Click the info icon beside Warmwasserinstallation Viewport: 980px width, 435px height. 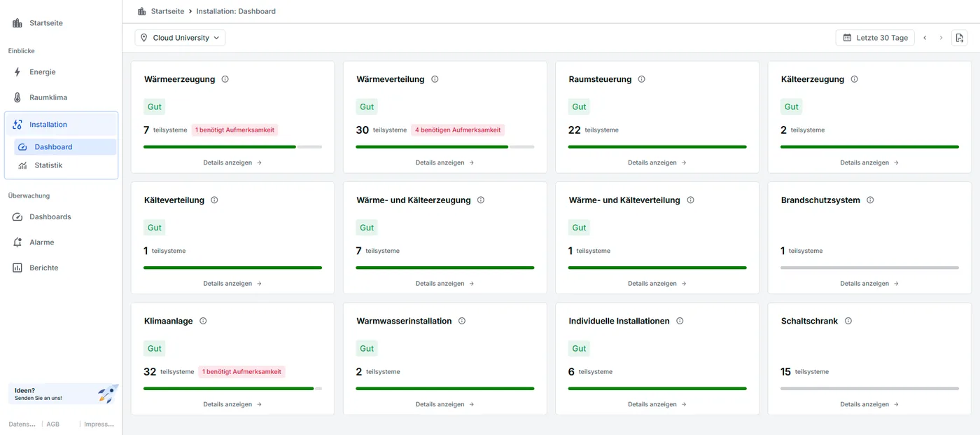pyautogui.click(x=462, y=321)
